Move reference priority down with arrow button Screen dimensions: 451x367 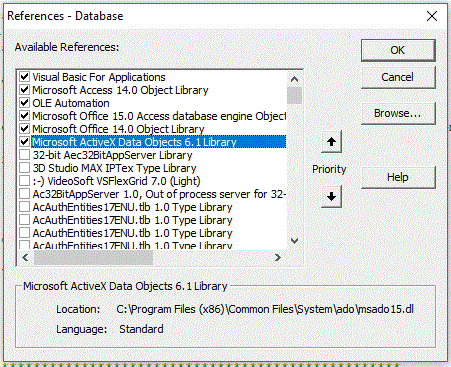pos(331,197)
